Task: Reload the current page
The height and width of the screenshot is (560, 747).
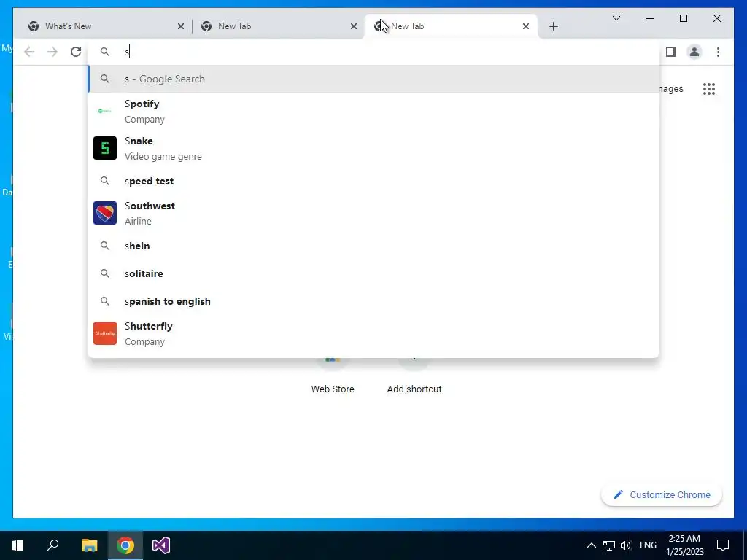Action: pyautogui.click(x=76, y=52)
